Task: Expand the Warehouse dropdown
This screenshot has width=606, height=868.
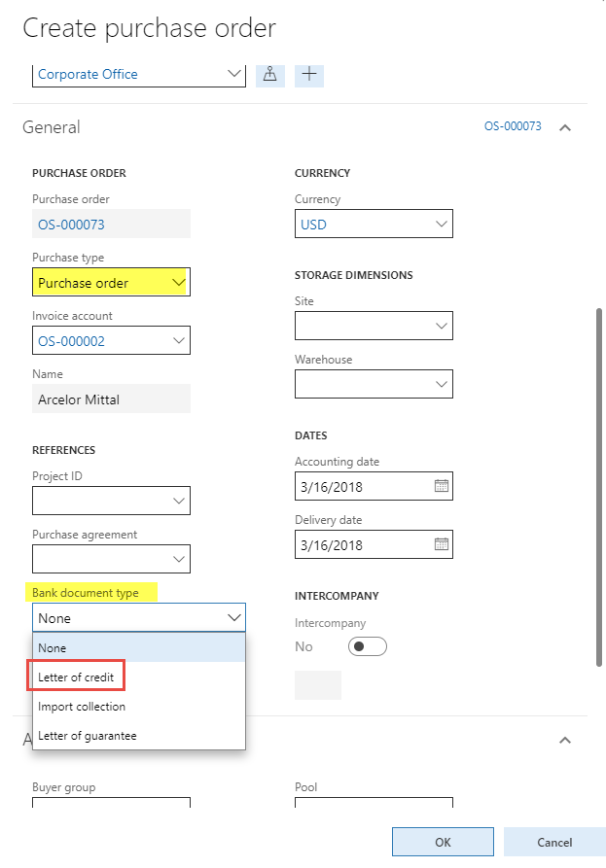Action: (x=441, y=385)
